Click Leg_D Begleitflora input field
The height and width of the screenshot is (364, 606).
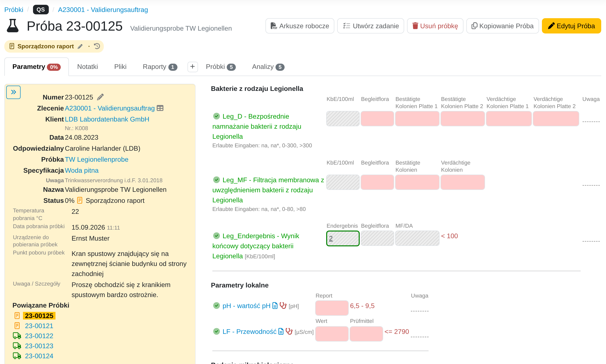(x=377, y=119)
